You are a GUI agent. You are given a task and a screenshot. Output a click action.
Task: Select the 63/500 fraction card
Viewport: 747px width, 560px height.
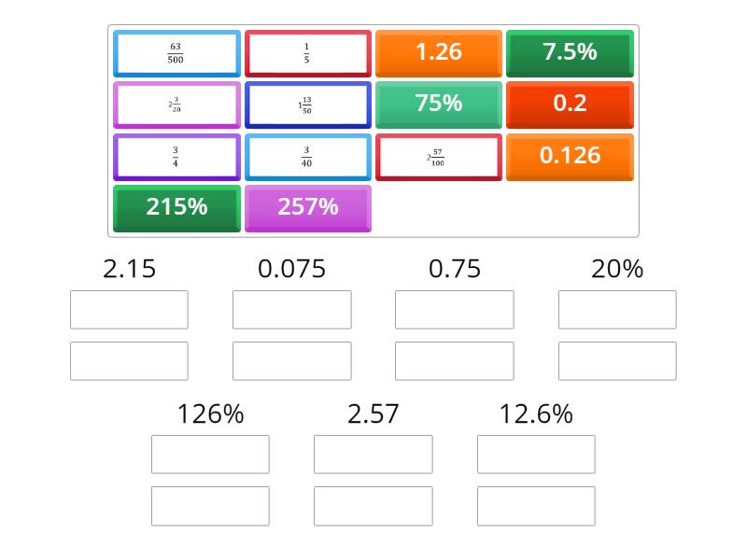pyautogui.click(x=176, y=53)
